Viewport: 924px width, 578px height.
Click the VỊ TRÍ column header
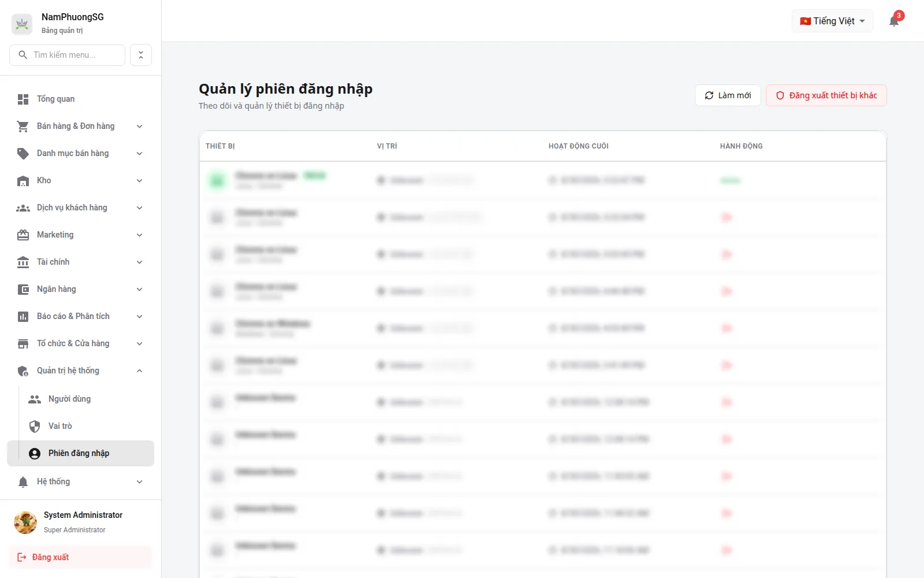(387, 146)
